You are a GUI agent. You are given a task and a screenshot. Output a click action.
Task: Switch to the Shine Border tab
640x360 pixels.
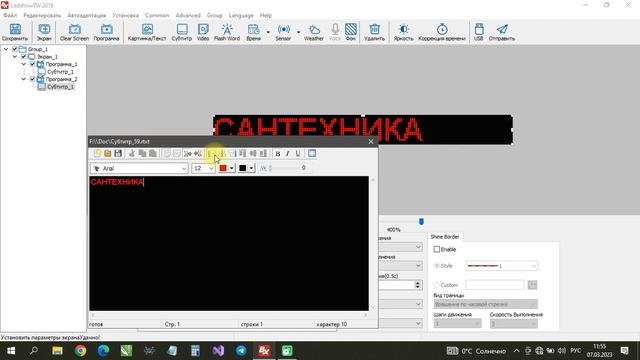pyautogui.click(x=444, y=237)
